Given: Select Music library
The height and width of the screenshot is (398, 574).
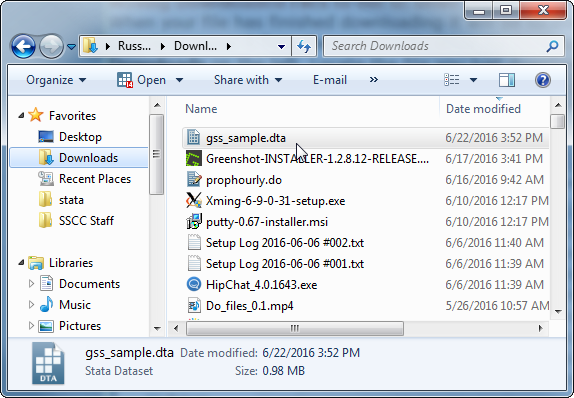Looking at the screenshot, I should click(x=75, y=305).
